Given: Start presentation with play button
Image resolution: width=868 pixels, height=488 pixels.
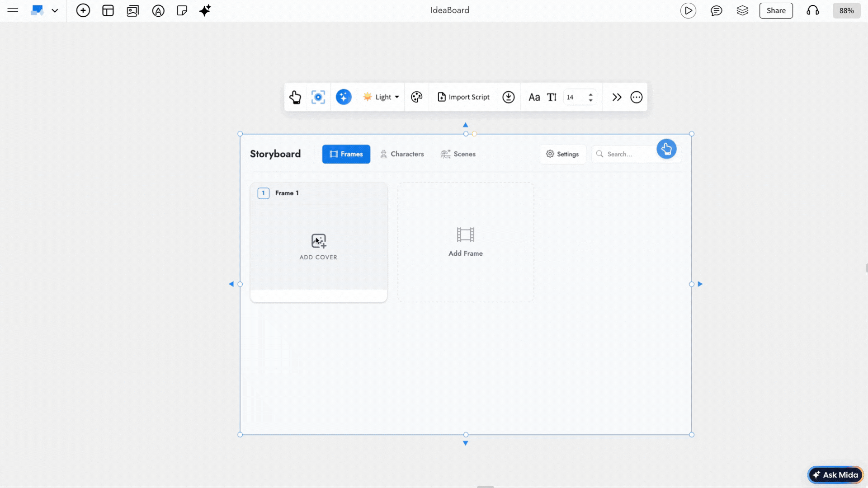Looking at the screenshot, I should tap(688, 10).
